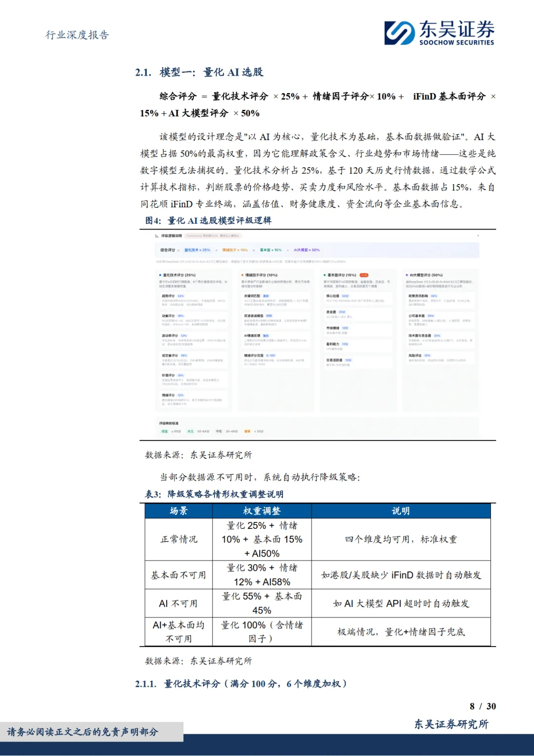Click the AI大模型评分 (50%) column heading
The image size is (534, 756).
426,275
